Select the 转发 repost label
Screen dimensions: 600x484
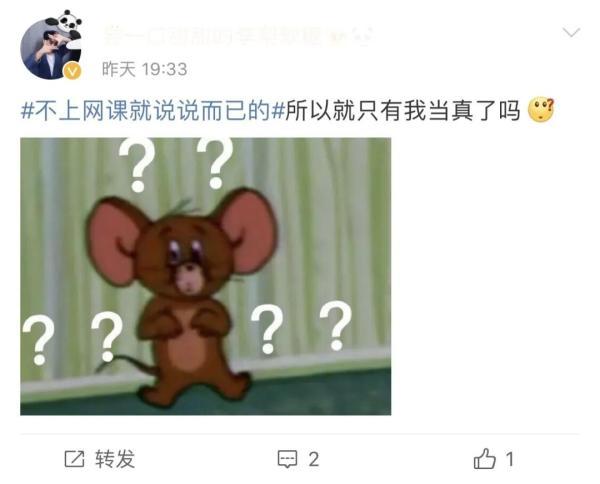115,459
